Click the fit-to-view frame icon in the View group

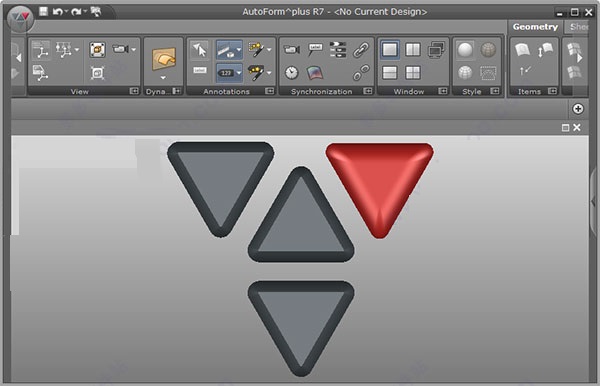[97, 73]
